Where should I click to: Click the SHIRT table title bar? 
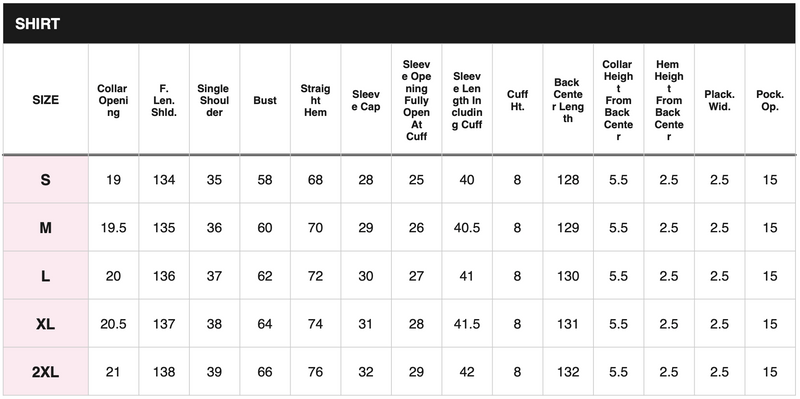pyautogui.click(x=399, y=23)
